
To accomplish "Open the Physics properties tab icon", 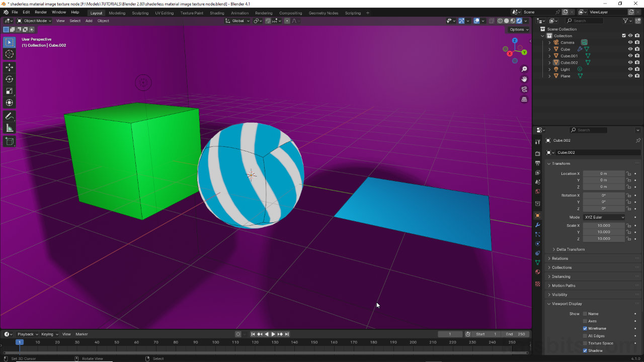I will coord(538,244).
